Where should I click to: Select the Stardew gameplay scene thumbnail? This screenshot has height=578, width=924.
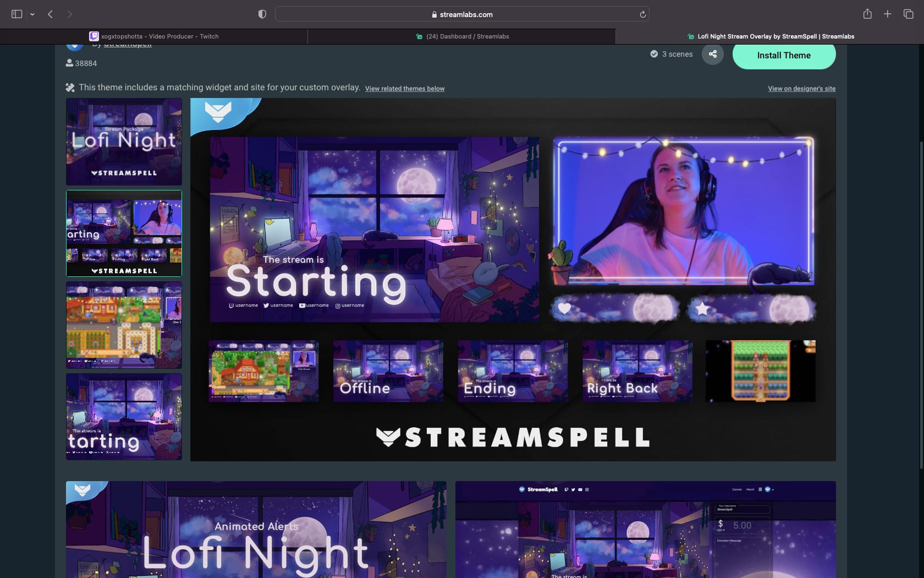point(124,324)
